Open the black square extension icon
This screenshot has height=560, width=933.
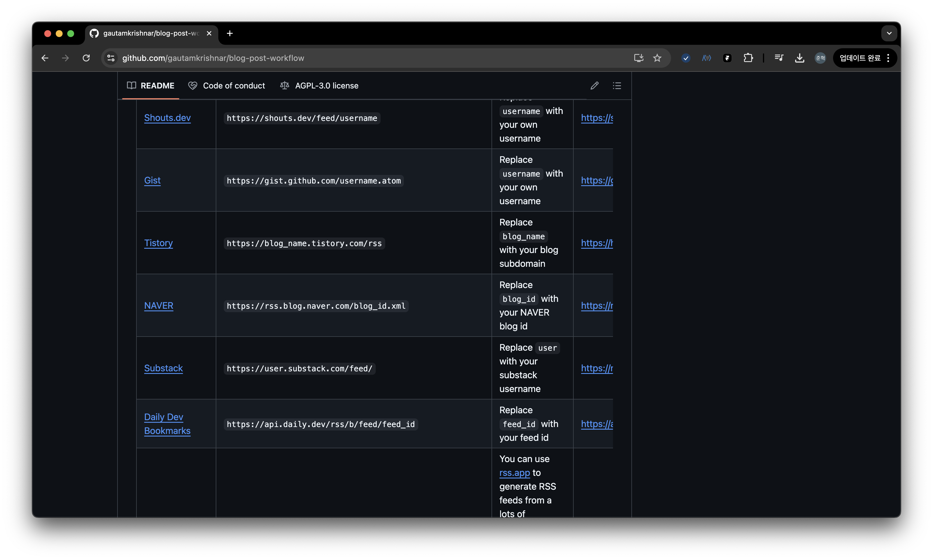tap(727, 58)
